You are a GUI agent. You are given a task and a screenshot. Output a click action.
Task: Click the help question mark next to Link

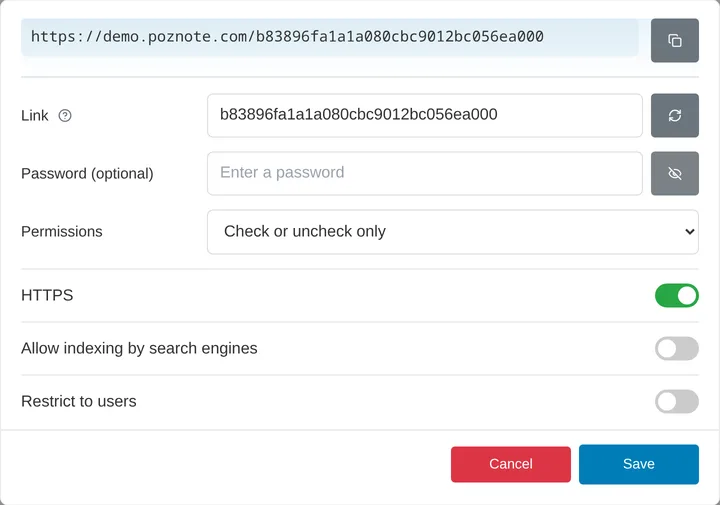coord(65,116)
